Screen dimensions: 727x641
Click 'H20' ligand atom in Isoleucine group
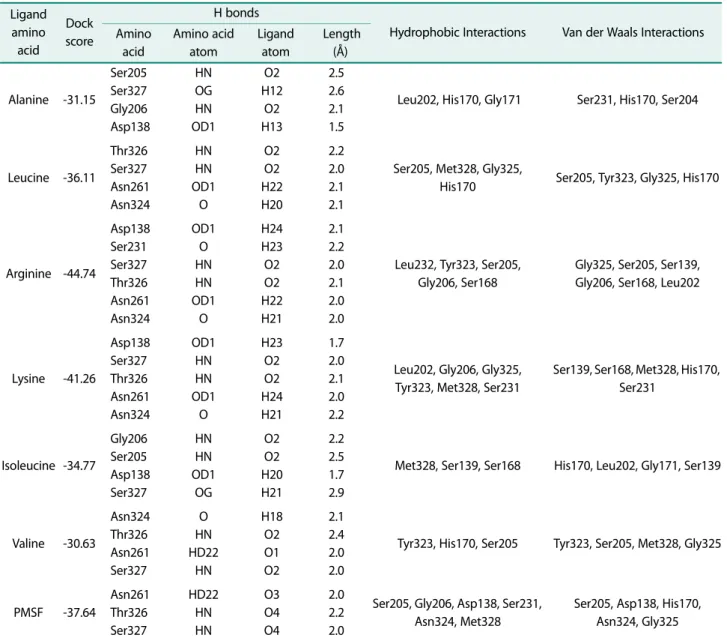[272, 475]
